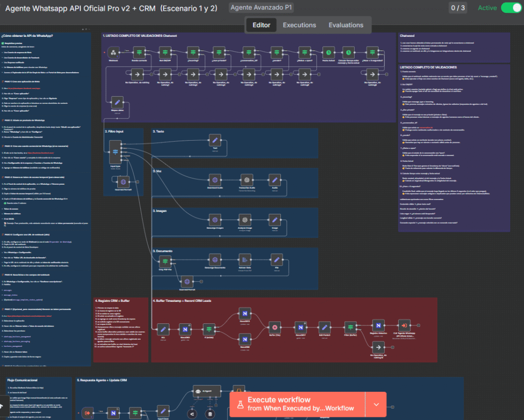
Task: Select the Mapeo datos edit node
Action: [x=117, y=101]
